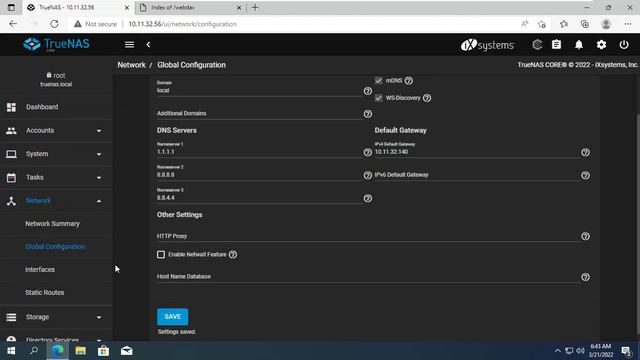This screenshot has height=360, width=640.
Task: Click the Domain input field
Action: (259, 91)
